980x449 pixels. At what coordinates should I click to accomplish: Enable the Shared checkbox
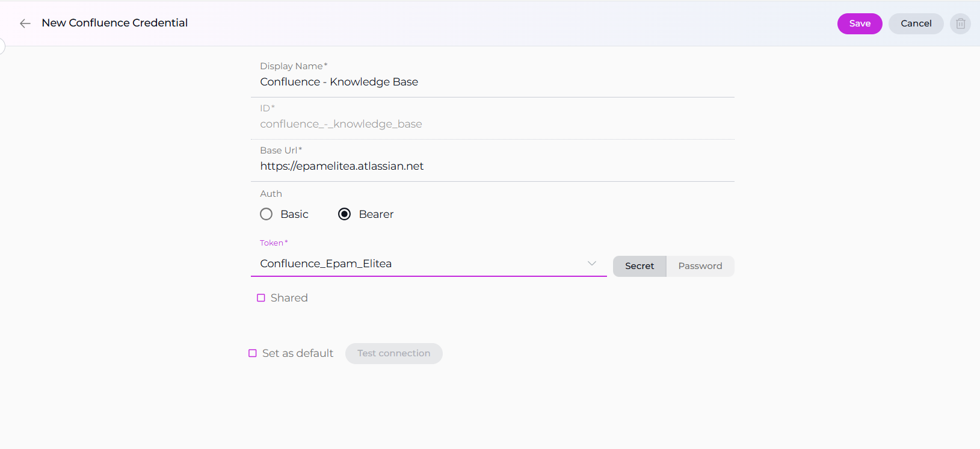[x=261, y=298]
